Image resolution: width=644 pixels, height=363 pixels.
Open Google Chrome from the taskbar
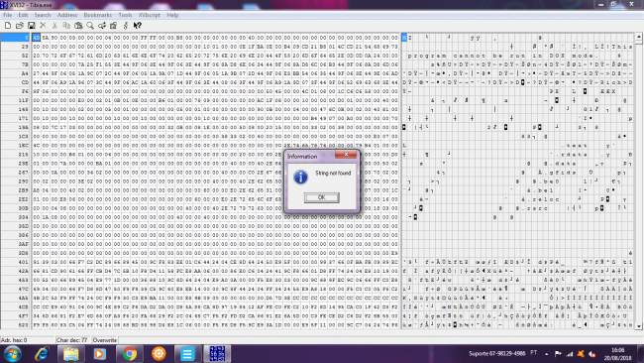pos(130,353)
